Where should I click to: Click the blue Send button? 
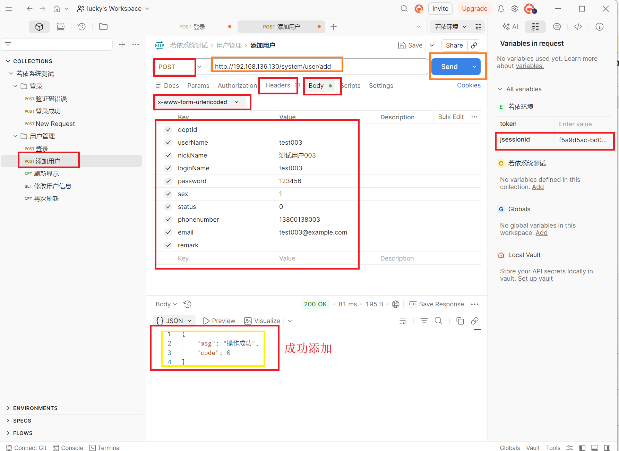click(450, 67)
